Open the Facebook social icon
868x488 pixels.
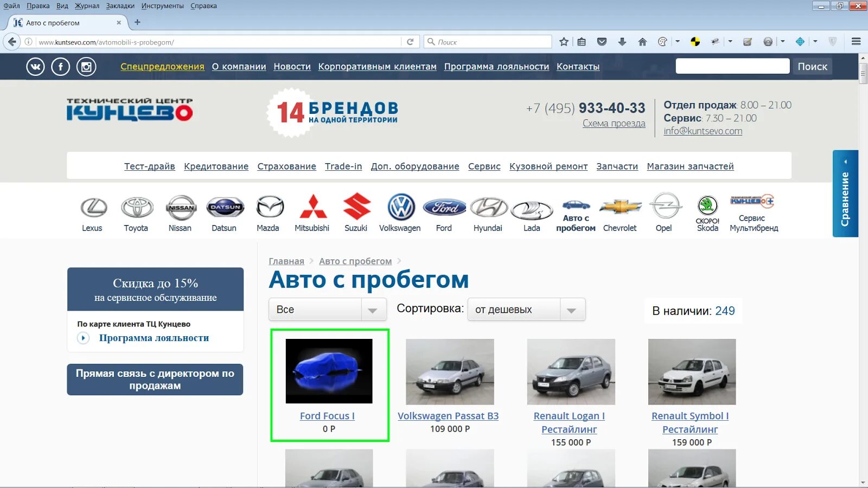coord(60,67)
